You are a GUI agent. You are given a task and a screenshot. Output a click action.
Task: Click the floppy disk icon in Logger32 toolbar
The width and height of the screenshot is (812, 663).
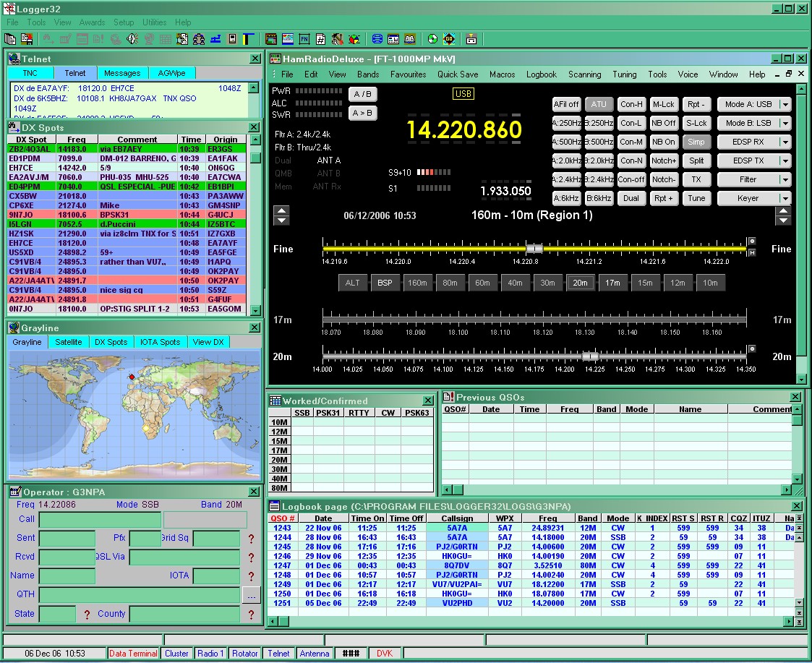[x=27, y=39]
